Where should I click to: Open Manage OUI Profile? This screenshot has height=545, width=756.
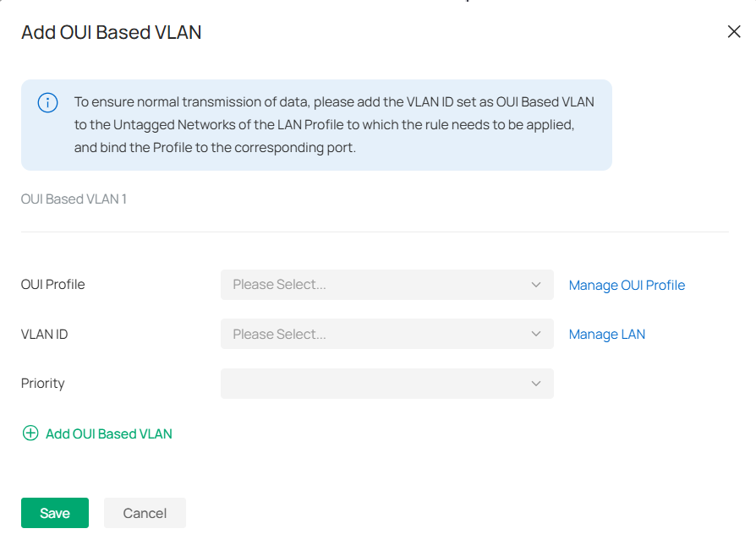627,285
